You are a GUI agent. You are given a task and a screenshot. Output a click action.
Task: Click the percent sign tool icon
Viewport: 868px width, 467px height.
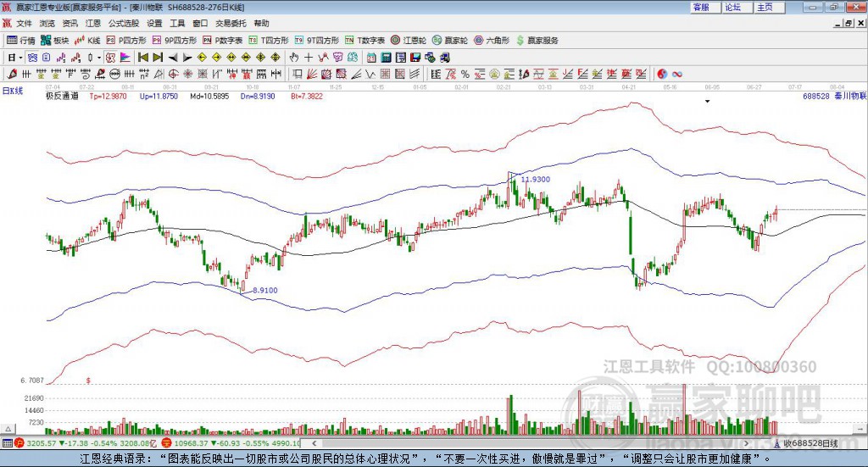465,74
